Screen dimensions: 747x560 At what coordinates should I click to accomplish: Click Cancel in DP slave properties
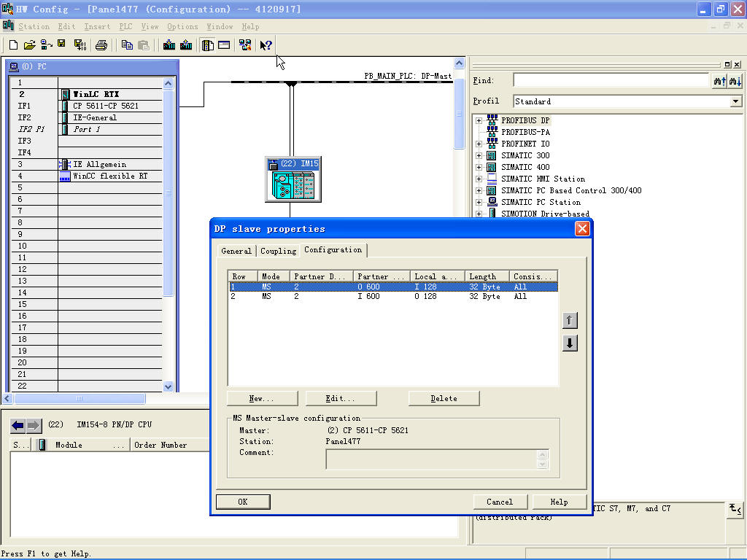coord(500,502)
